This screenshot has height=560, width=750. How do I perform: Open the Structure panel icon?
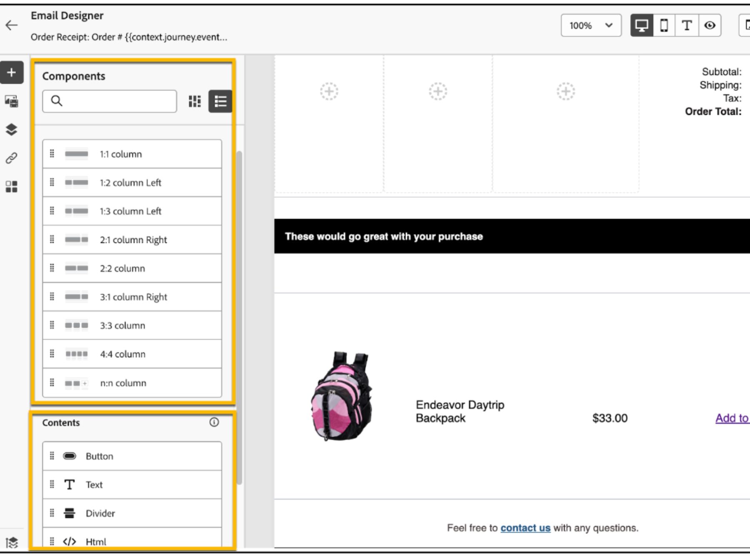(12, 130)
